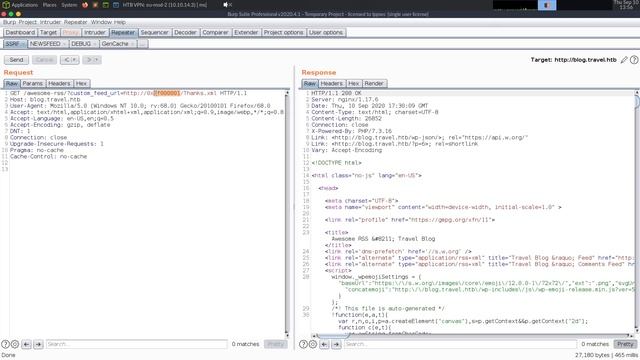Click the Send request button
The width and height of the screenshot is (640, 360).
click(16, 60)
